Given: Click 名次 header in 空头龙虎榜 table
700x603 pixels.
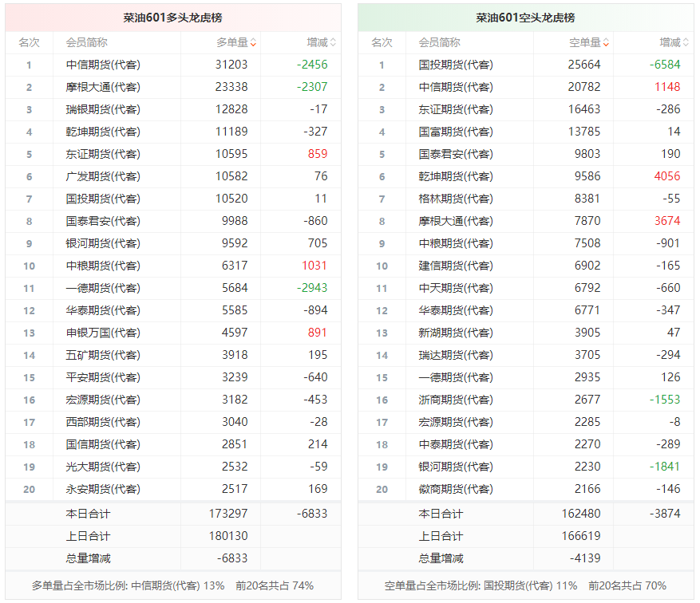Looking at the screenshot, I should click(x=382, y=43).
